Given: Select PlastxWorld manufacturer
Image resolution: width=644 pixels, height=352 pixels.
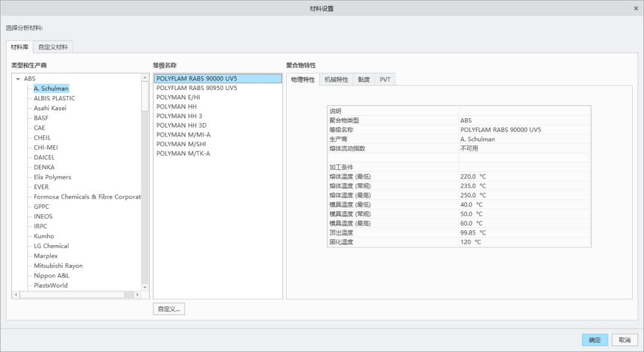Looking at the screenshot, I should point(51,285).
